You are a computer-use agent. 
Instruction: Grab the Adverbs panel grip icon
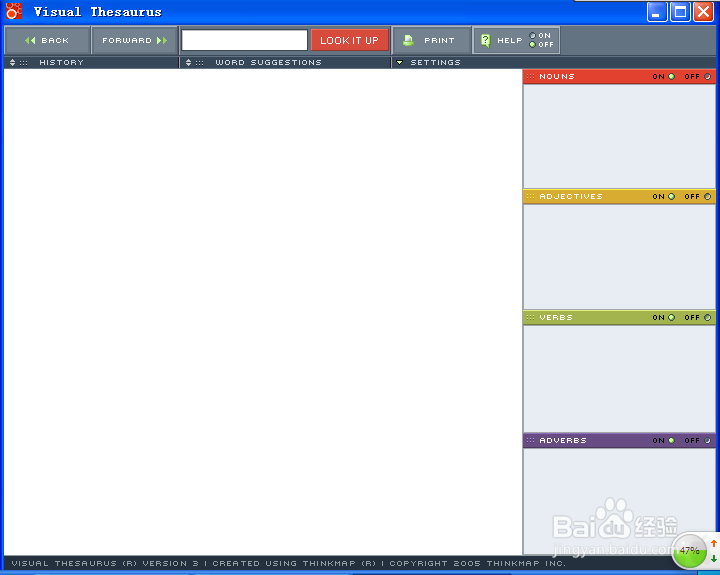tap(530, 440)
